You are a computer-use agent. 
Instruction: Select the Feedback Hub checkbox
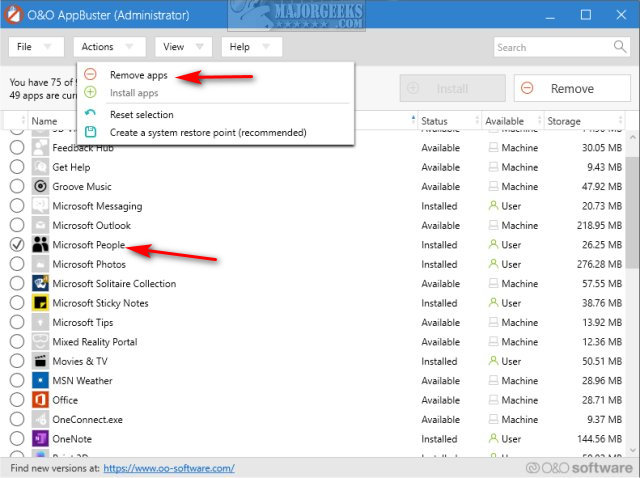(x=17, y=147)
